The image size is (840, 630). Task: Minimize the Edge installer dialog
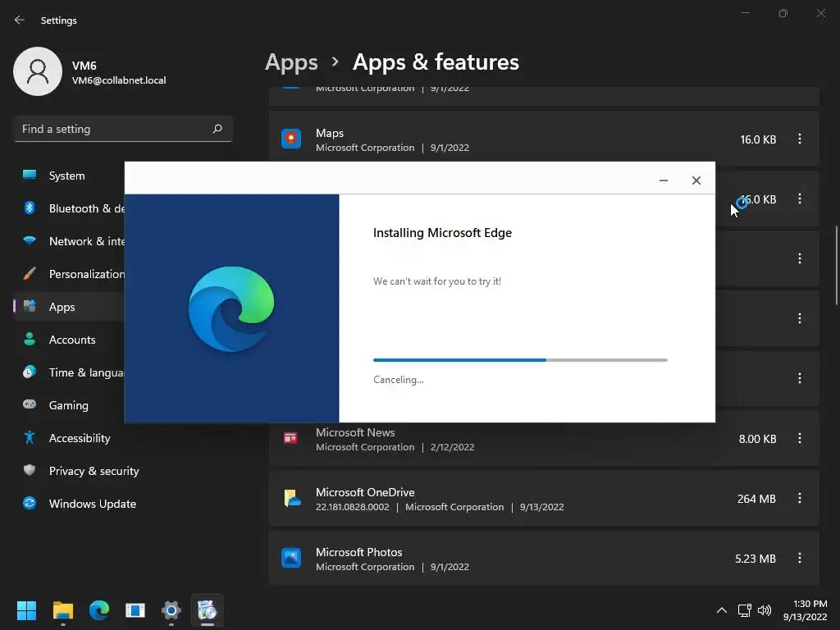[663, 180]
